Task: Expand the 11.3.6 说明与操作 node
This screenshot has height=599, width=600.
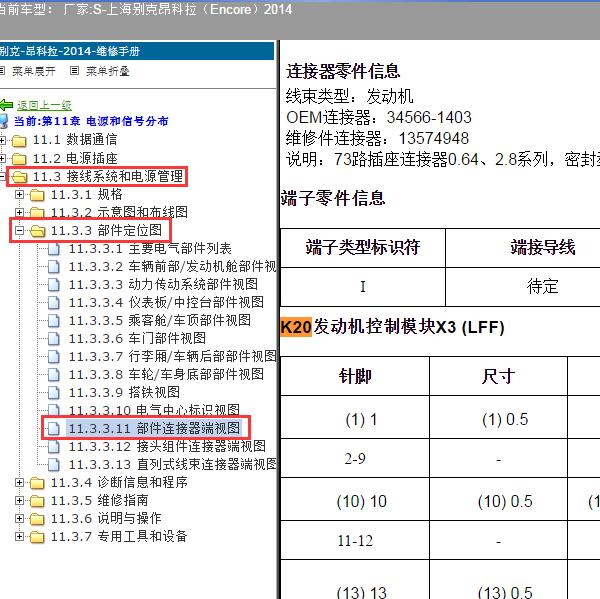Action: pos(19,519)
